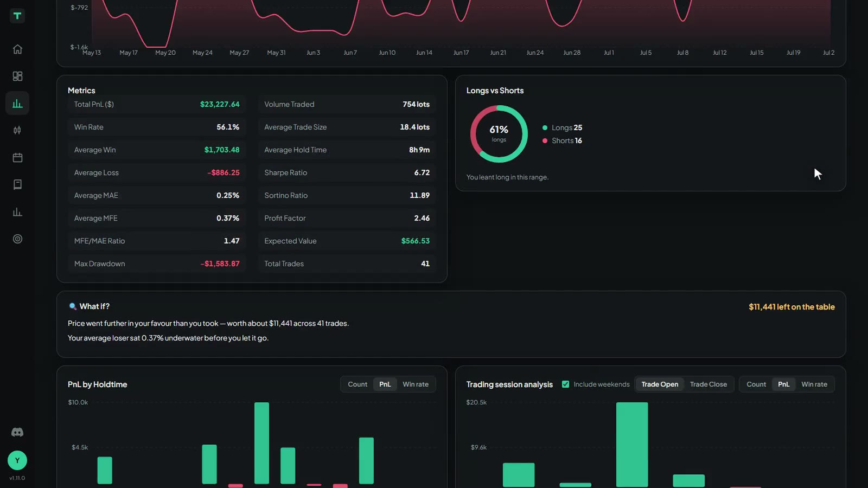The height and width of the screenshot is (488, 868).
Task: Click the magnifier icon beside What if?
Action: [x=73, y=306]
